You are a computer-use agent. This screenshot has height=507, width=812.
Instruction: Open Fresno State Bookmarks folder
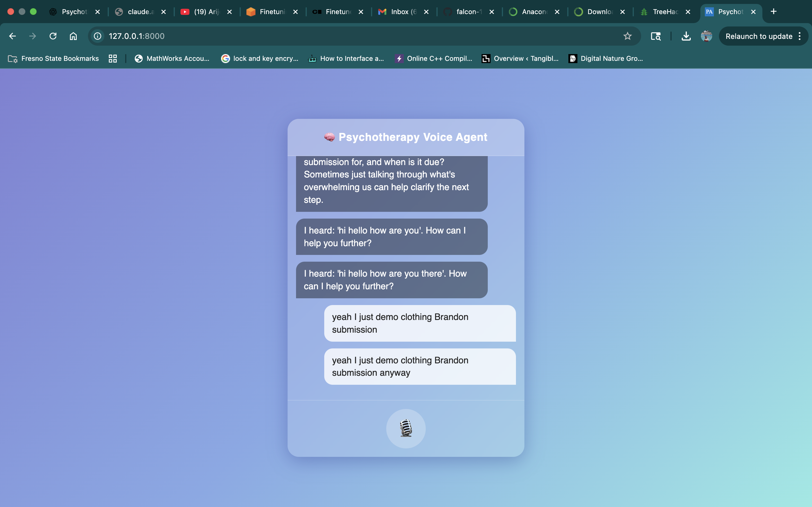click(54, 58)
